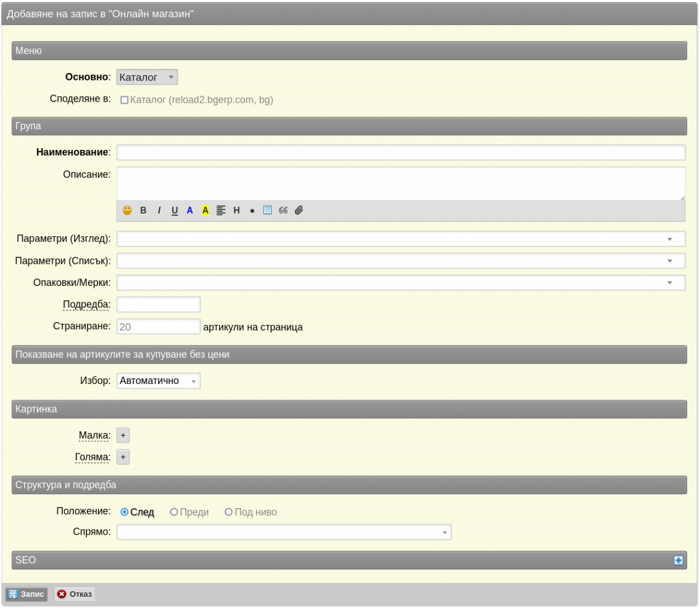700x608 pixels.
Task: Choose blue text color icon
Action: pos(190,211)
